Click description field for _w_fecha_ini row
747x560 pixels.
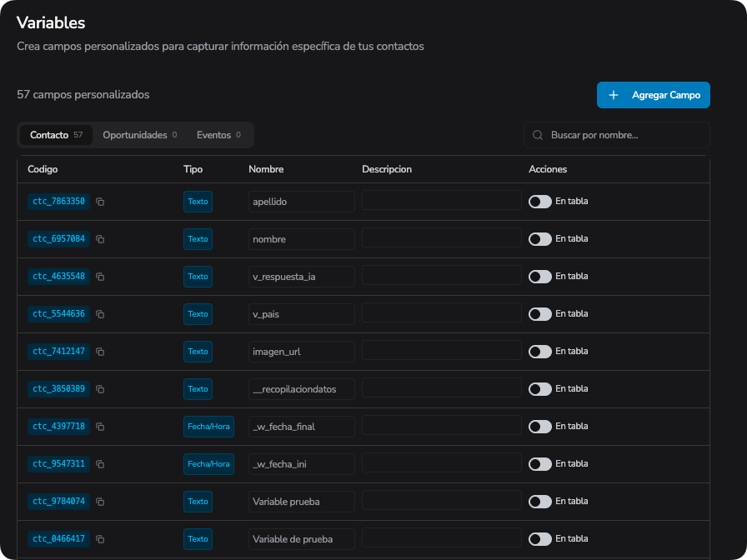[442, 462]
